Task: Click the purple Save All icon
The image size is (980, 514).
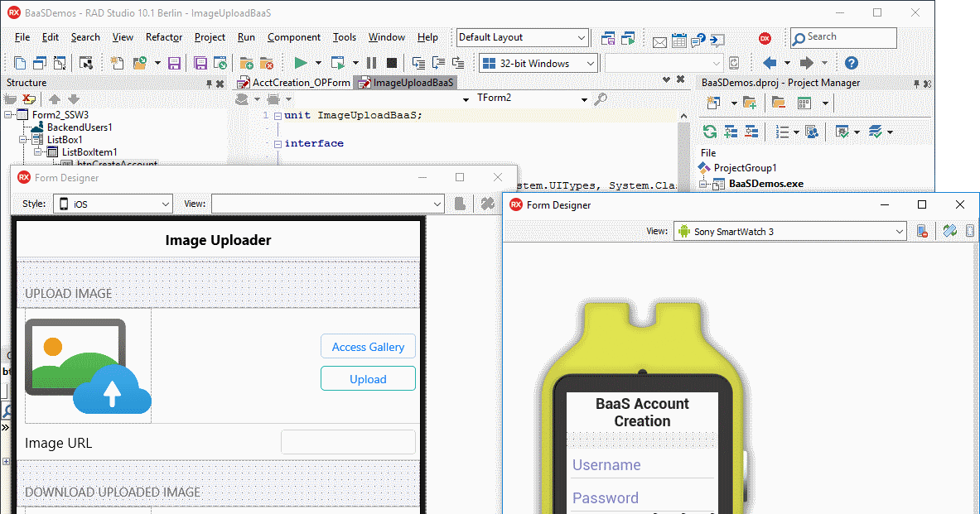Action: pyautogui.click(x=199, y=62)
